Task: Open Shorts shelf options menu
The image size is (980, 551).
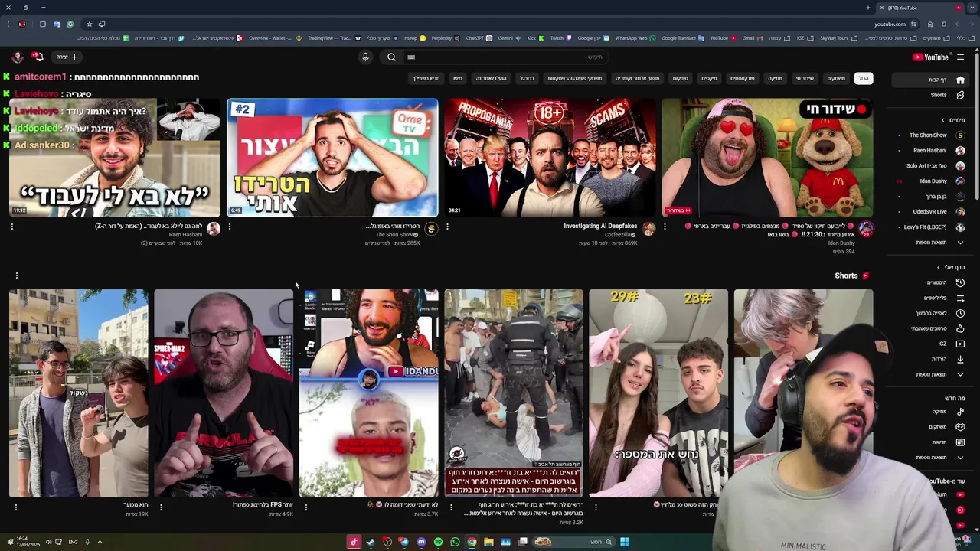Action: [x=16, y=275]
